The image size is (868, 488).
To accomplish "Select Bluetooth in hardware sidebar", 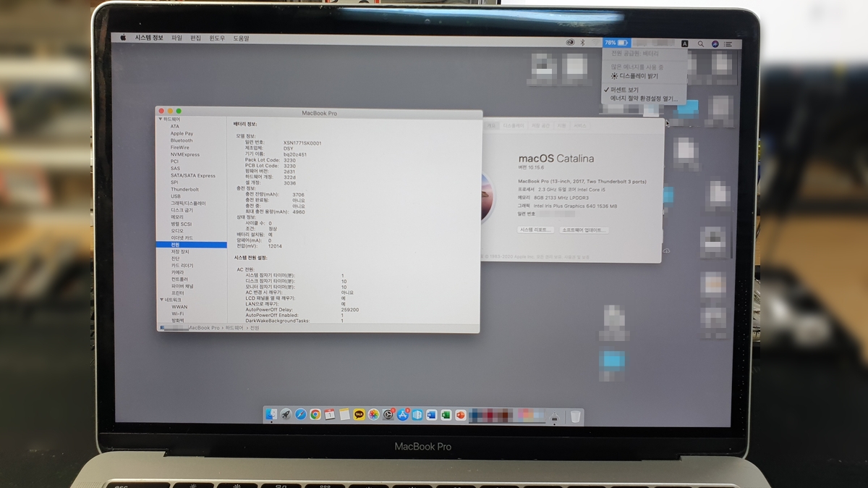I will (182, 140).
